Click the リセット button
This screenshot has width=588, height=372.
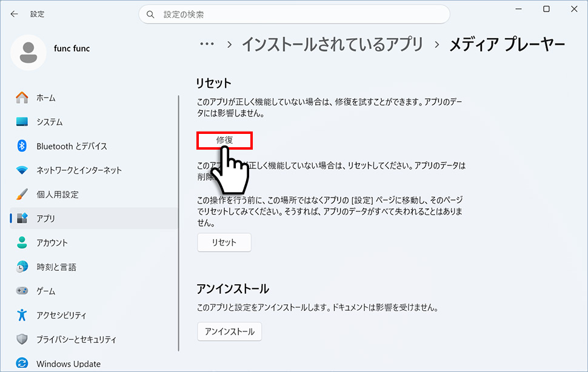coord(224,242)
